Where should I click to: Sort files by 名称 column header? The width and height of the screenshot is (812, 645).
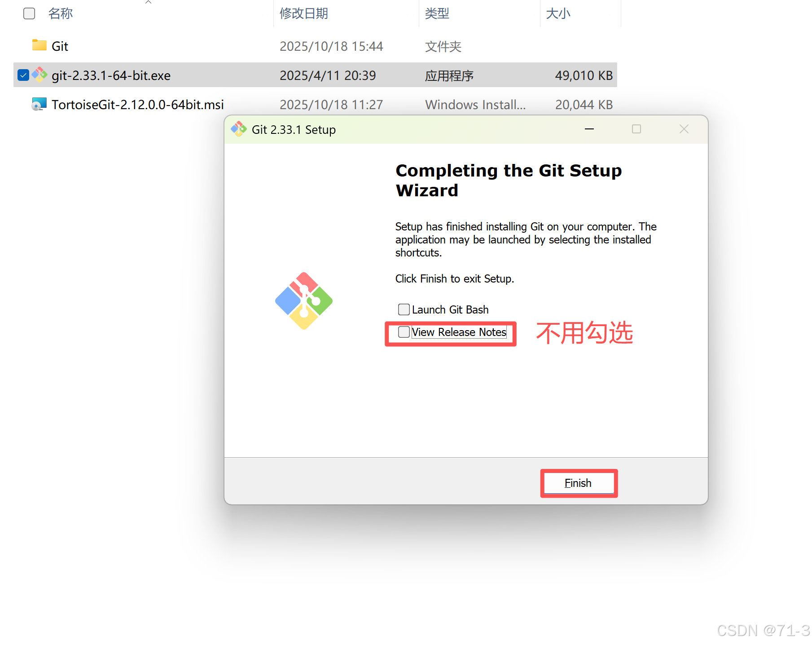click(x=61, y=13)
